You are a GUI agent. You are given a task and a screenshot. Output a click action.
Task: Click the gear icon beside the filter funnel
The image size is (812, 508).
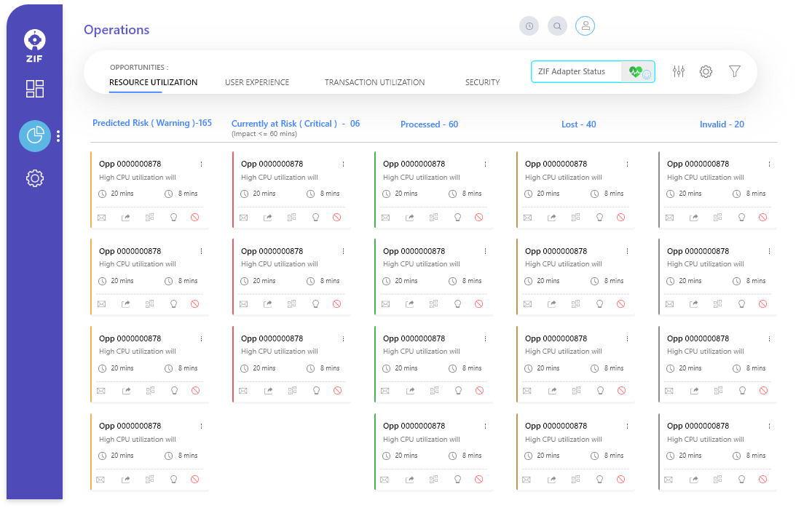[x=706, y=71]
